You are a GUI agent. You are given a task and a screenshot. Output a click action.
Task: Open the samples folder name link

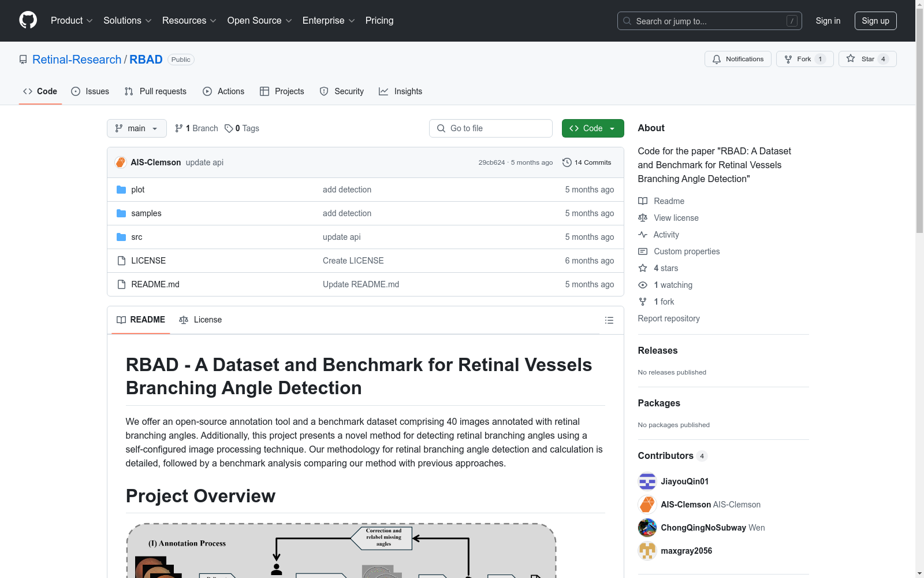(146, 213)
